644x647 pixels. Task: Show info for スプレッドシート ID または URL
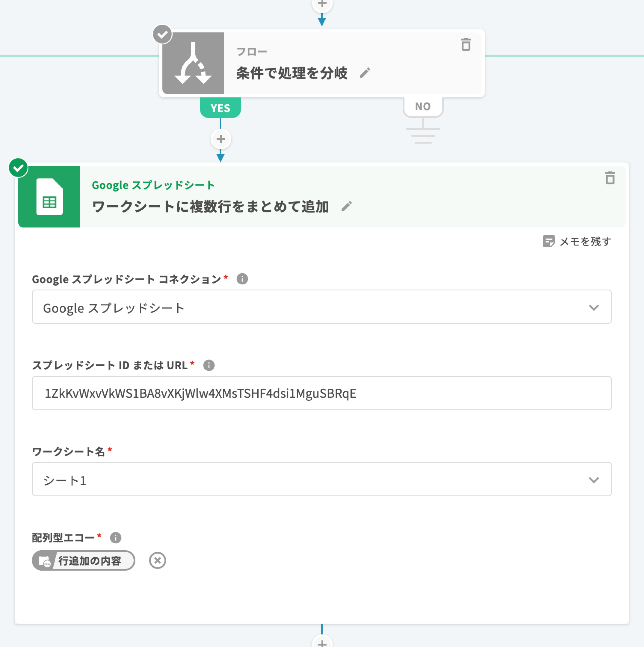pos(209,365)
